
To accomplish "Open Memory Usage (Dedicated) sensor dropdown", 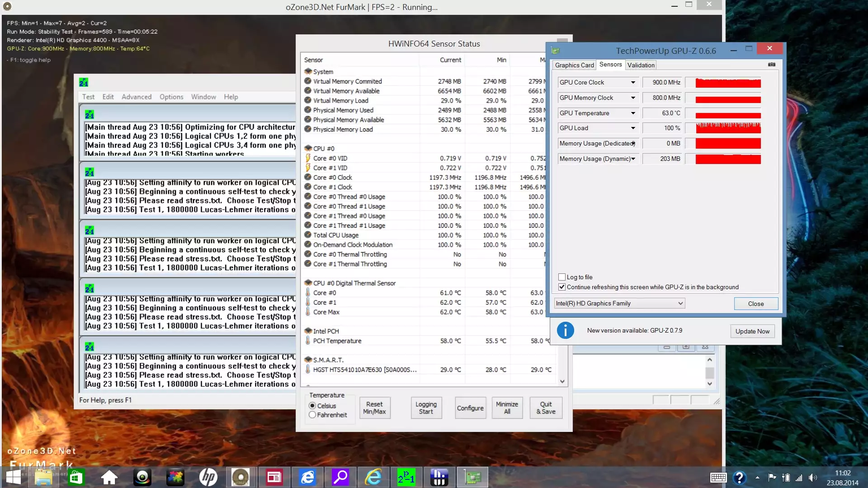I will pyautogui.click(x=598, y=143).
